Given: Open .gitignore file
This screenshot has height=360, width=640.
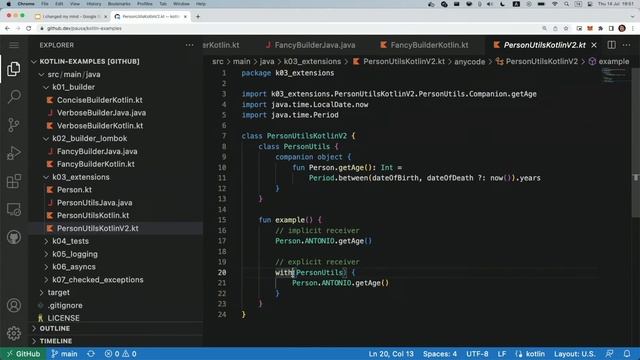Looking at the screenshot, I should point(65,306).
